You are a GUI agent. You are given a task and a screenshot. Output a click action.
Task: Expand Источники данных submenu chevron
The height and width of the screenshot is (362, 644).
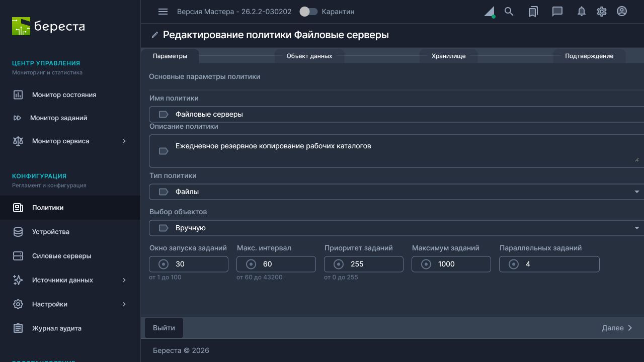point(124,280)
